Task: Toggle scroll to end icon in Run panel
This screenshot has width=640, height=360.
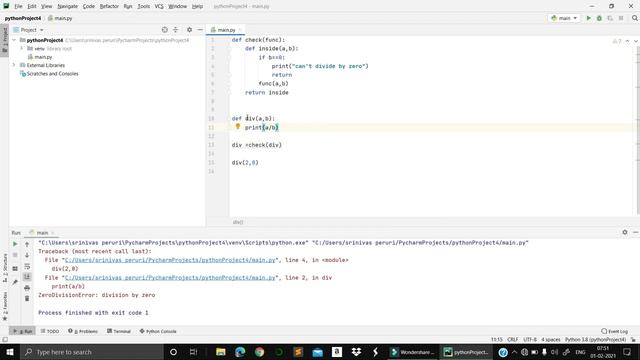Action: pyautogui.click(x=27, y=277)
